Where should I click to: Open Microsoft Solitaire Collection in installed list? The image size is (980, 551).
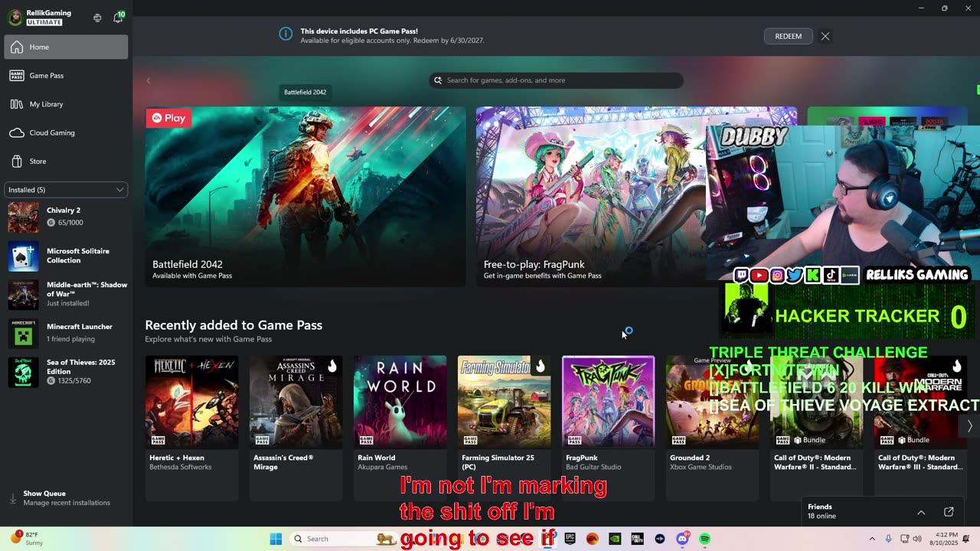(66, 256)
